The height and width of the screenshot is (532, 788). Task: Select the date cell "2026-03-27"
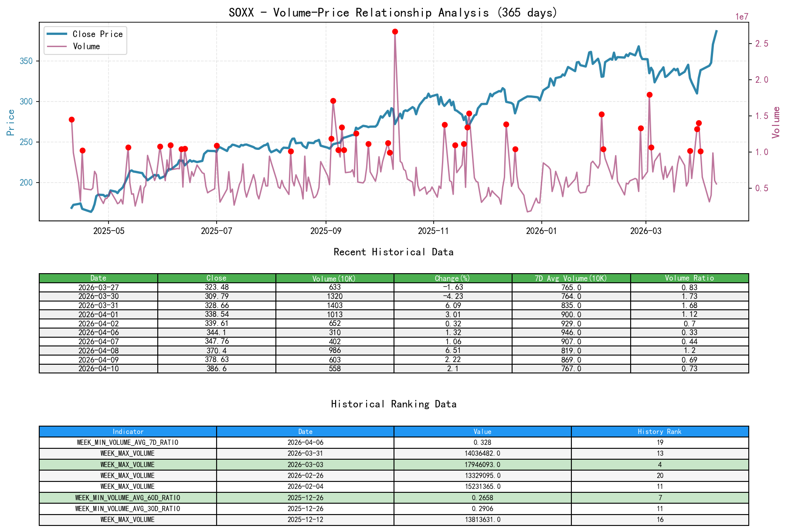tap(98, 287)
